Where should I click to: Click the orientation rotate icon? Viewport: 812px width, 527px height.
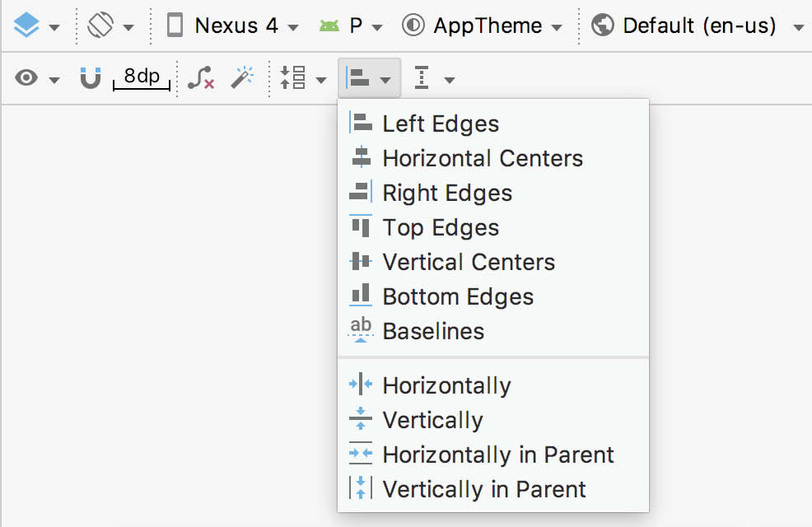coord(100,26)
